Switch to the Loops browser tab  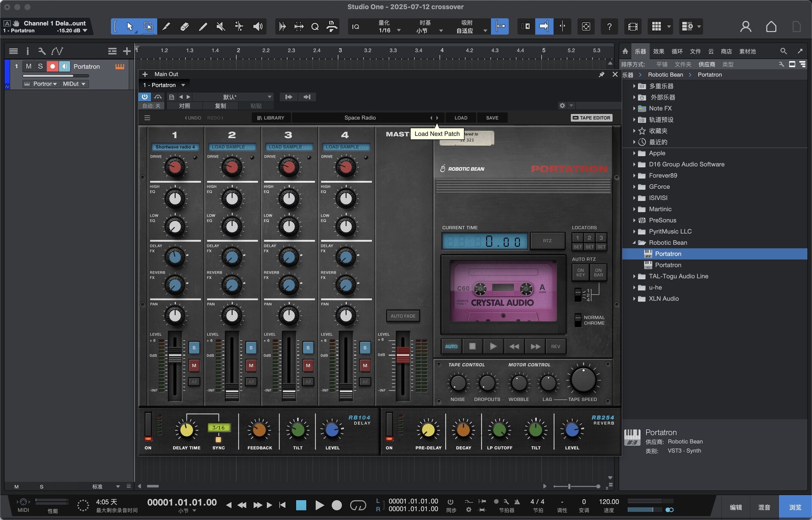click(677, 51)
